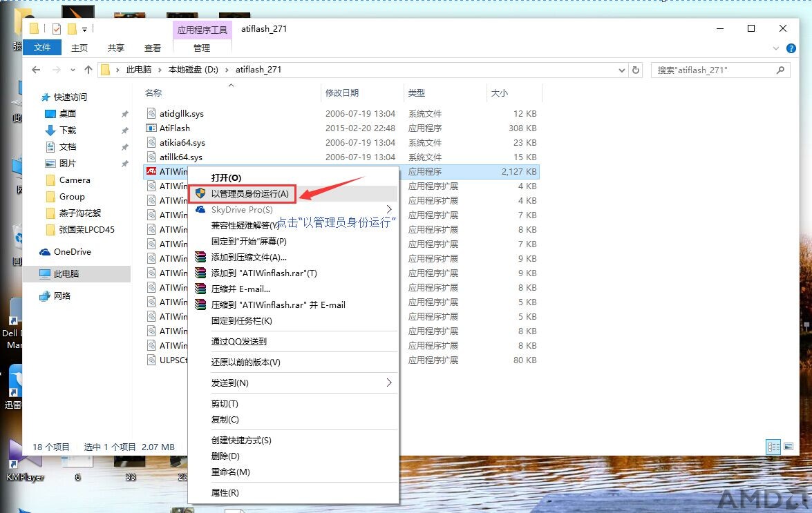Open the 文件 ribbon tab
This screenshot has width=812, height=513.
(42, 48)
